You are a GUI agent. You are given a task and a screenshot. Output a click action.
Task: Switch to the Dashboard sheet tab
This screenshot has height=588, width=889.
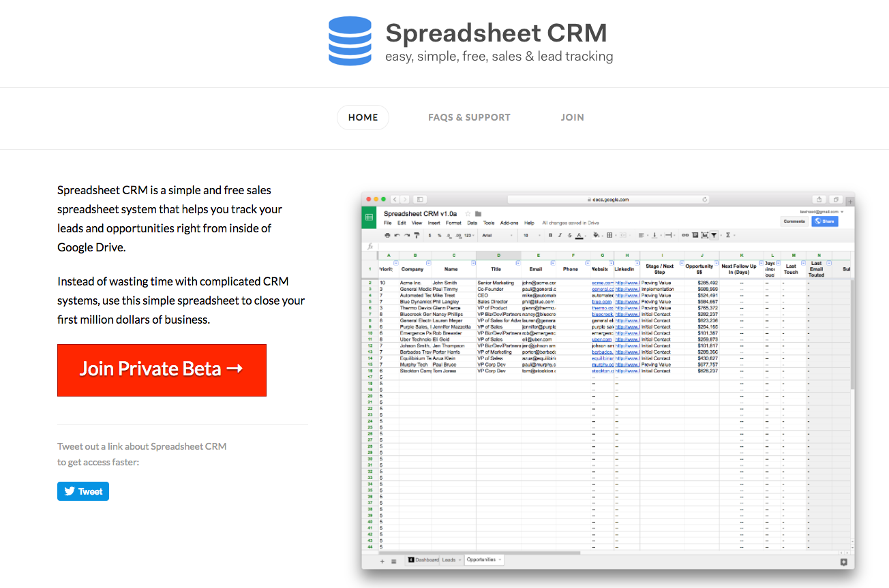[423, 559]
